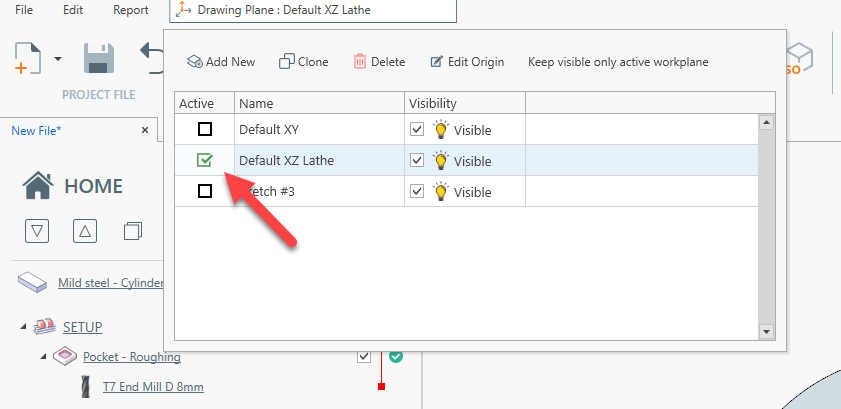
Task: Click the move up triangle button
Action: [x=85, y=231]
